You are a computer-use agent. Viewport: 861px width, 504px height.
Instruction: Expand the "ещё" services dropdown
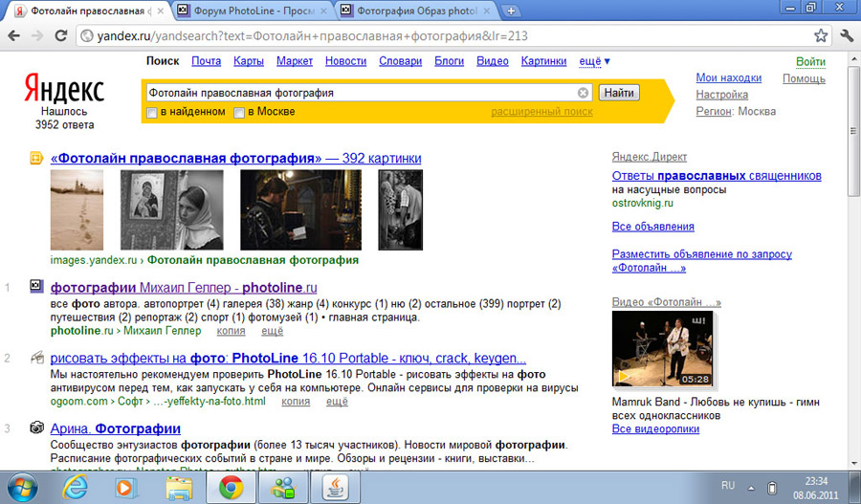pyautogui.click(x=594, y=61)
